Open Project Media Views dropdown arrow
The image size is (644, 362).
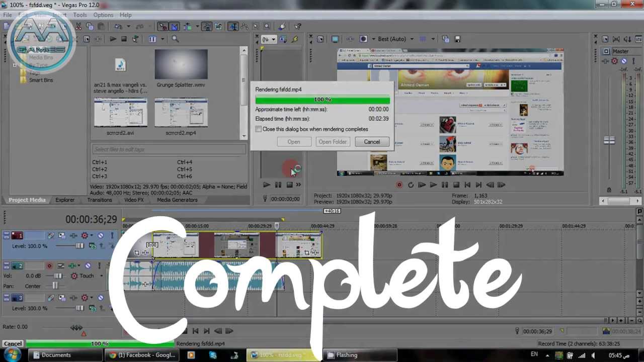tap(163, 39)
